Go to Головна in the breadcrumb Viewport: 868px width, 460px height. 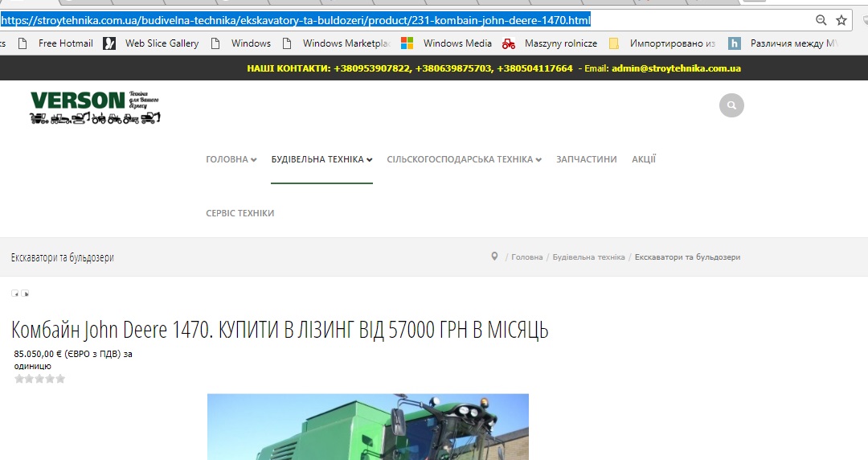tap(527, 257)
